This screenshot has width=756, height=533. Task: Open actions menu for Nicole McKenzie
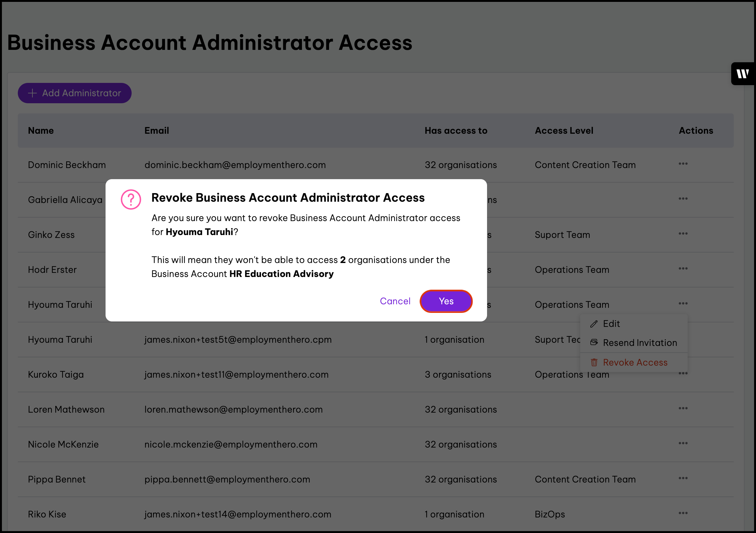coord(683,443)
